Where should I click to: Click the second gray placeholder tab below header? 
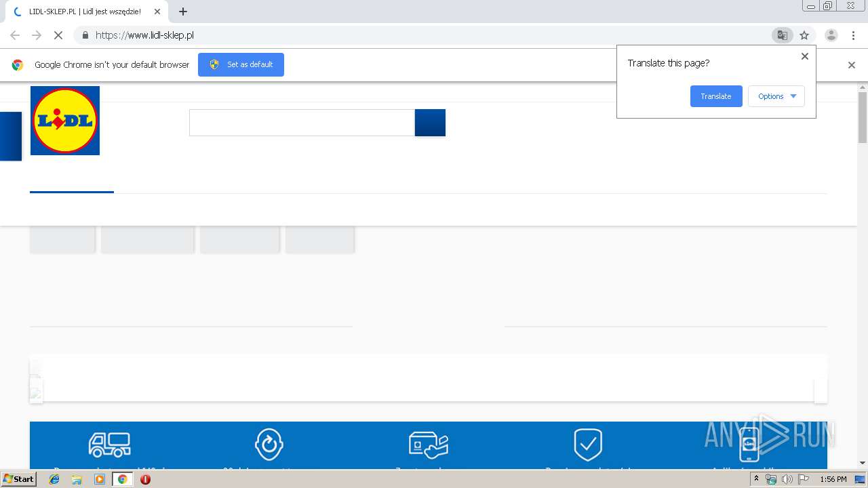click(x=148, y=239)
